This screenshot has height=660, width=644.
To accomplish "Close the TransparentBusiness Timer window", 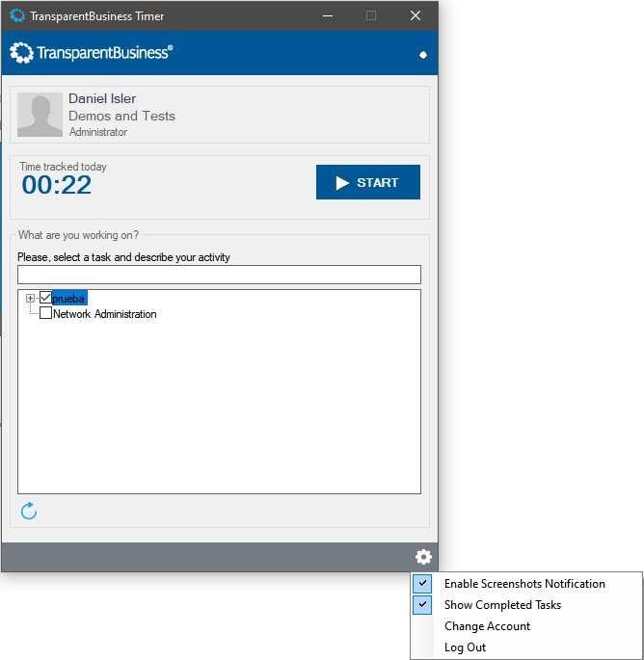I will point(416,15).
